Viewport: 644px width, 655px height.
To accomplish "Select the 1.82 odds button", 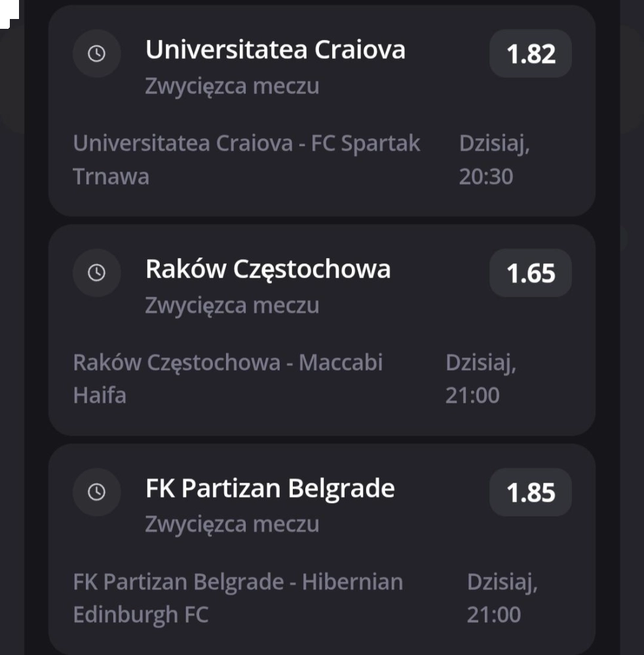I will point(530,54).
